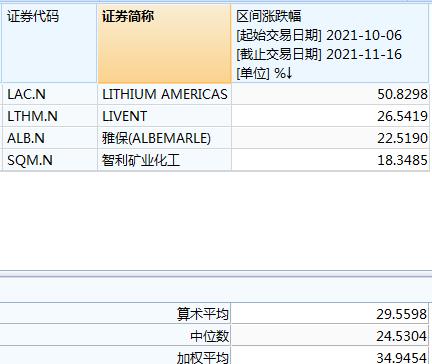Select the 雅保(ALBEMARLE) name cell
Image resolution: width=432 pixels, height=364 pixels.
coord(164,138)
